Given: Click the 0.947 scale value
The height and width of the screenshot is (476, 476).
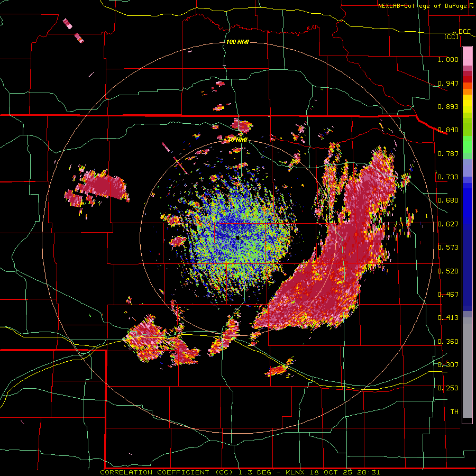Looking at the screenshot, I should (x=448, y=83).
